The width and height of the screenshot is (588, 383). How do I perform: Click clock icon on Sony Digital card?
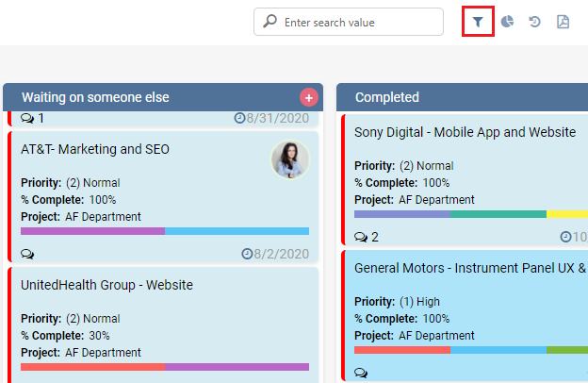pyautogui.click(x=565, y=237)
